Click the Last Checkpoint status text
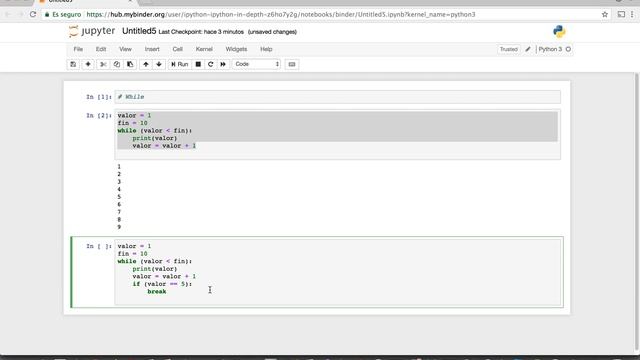The image size is (640, 360). click(x=201, y=32)
